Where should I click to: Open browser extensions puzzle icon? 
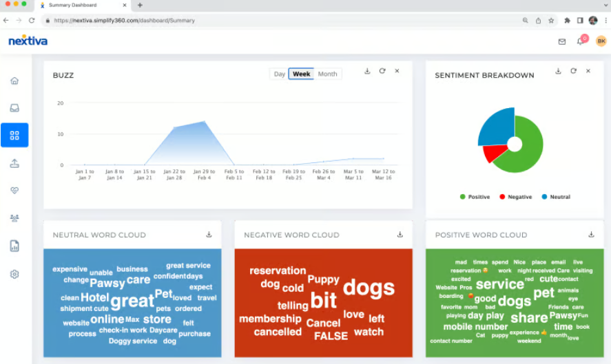[x=568, y=20]
